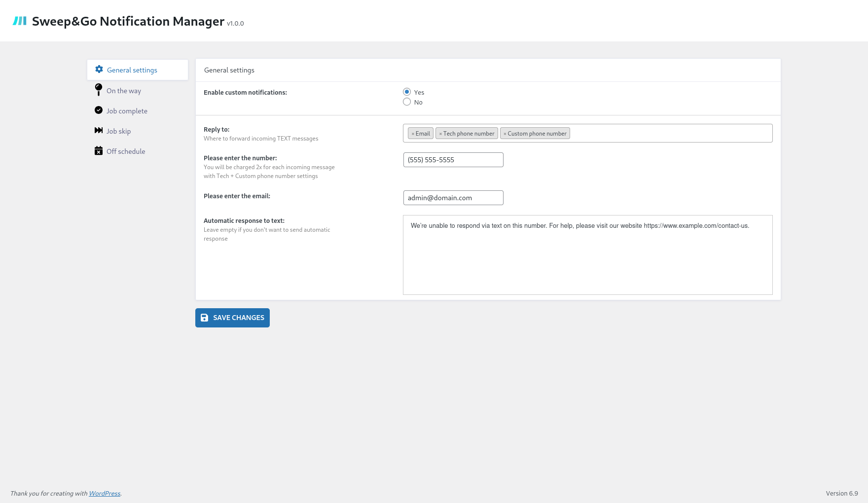Open the Reply to multi-select dropdown

[671, 134]
